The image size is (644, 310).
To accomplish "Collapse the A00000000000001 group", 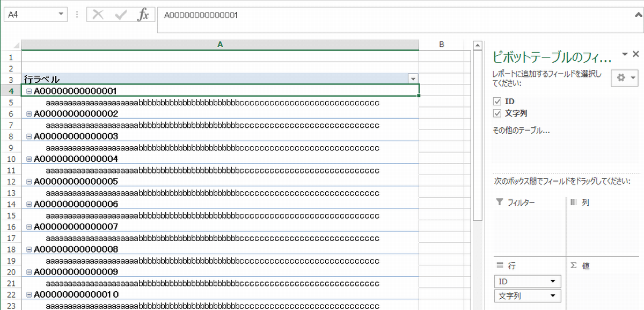I will click(29, 91).
